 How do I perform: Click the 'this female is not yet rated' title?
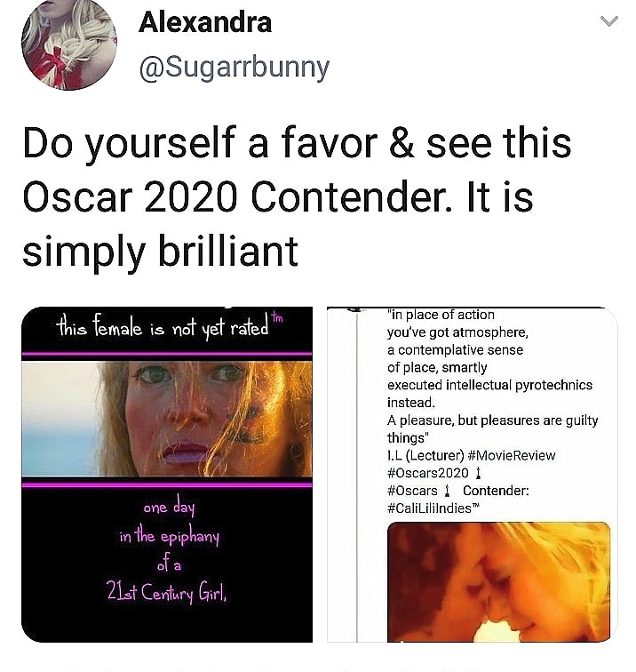(x=163, y=328)
